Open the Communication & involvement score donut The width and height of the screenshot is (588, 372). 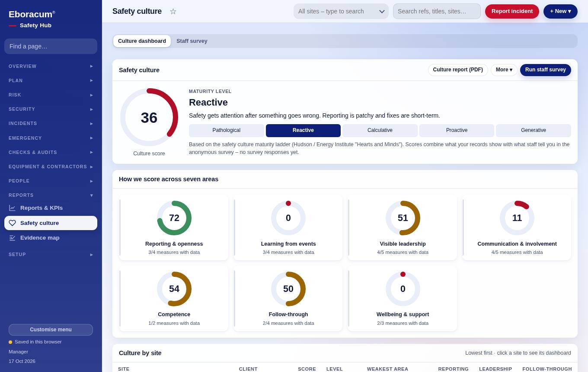click(517, 218)
